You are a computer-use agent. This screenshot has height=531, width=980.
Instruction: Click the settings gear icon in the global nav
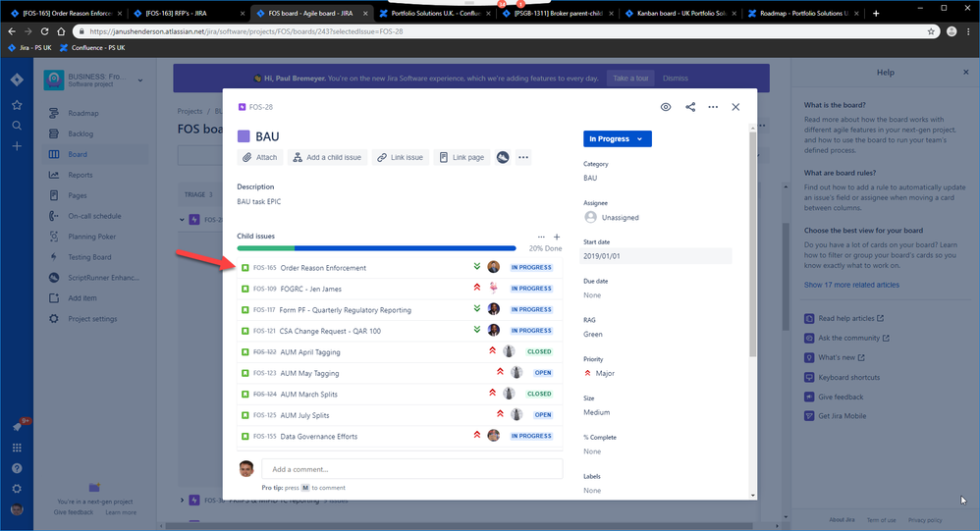click(x=17, y=489)
